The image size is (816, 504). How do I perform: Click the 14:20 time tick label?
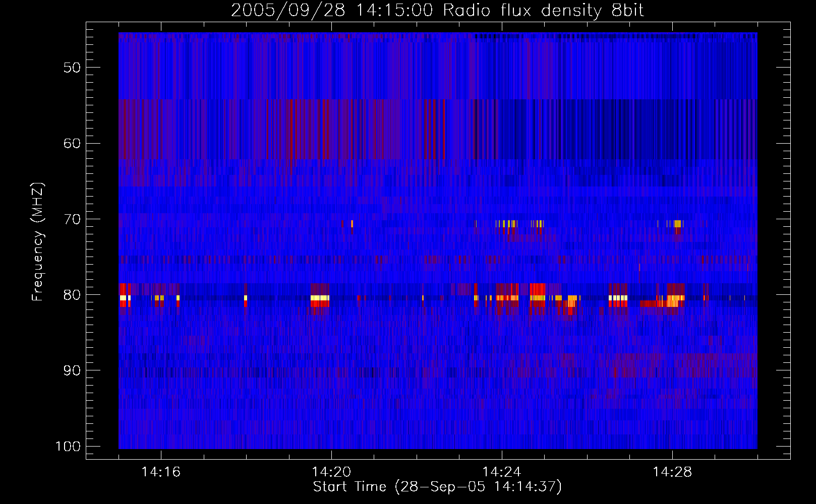(x=331, y=472)
